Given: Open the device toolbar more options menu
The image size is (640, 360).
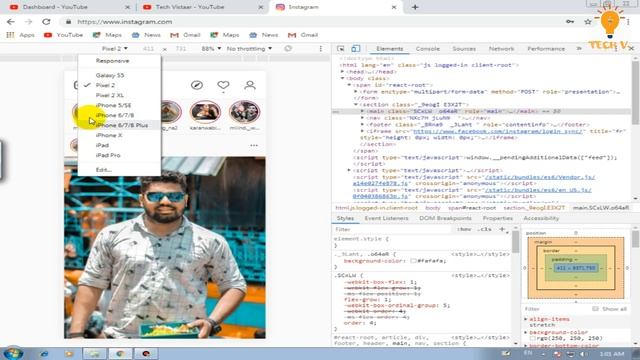Looking at the screenshot, I should [x=321, y=49].
